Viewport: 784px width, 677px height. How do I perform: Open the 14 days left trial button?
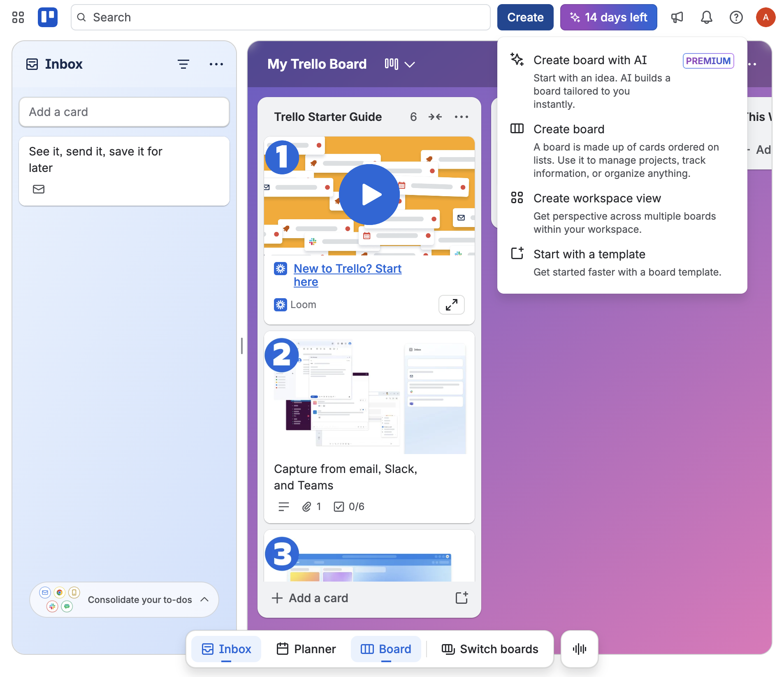point(608,17)
